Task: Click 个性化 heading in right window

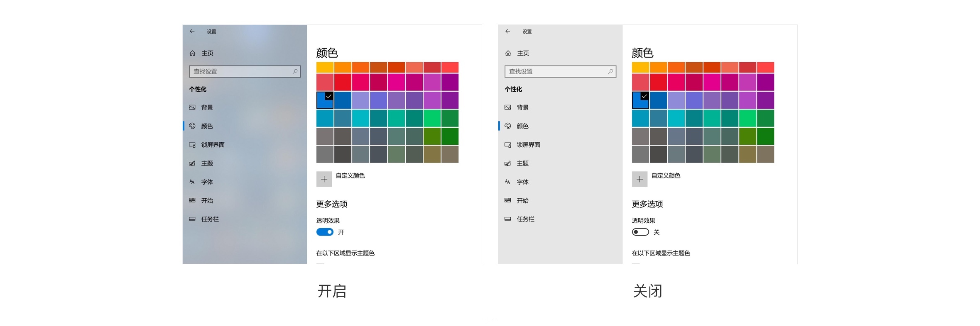Action: (513, 89)
